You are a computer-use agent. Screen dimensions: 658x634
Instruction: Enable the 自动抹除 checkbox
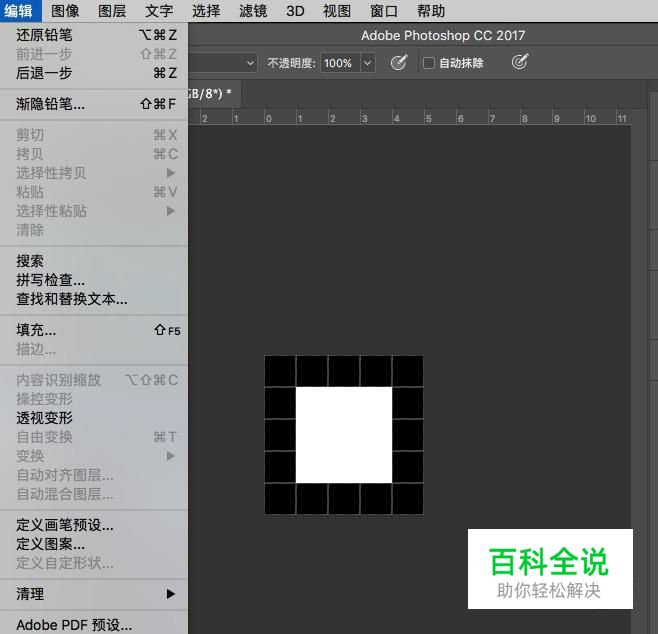(x=428, y=63)
